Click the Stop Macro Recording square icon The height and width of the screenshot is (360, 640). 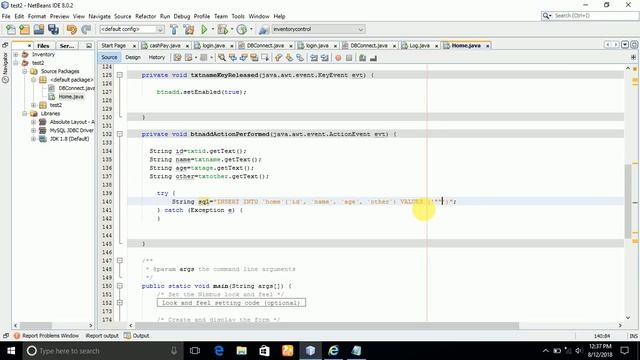[x=349, y=58]
